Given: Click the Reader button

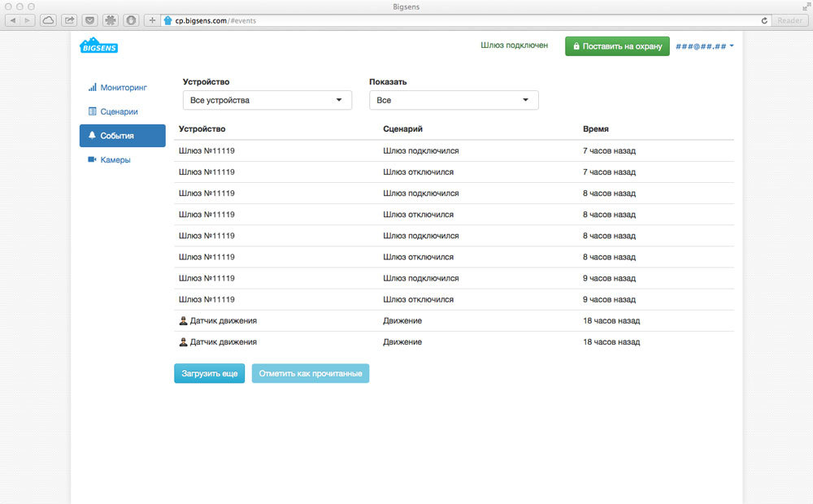Looking at the screenshot, I should click(789, 21).
